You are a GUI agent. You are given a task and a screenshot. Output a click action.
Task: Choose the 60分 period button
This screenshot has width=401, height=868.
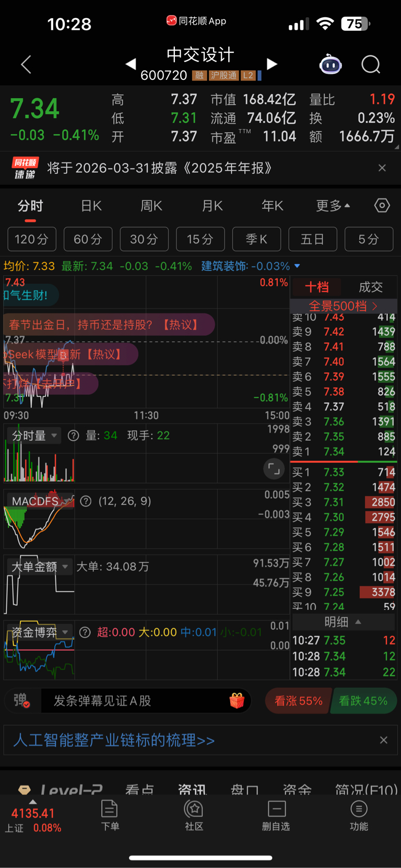pos(88,239)
